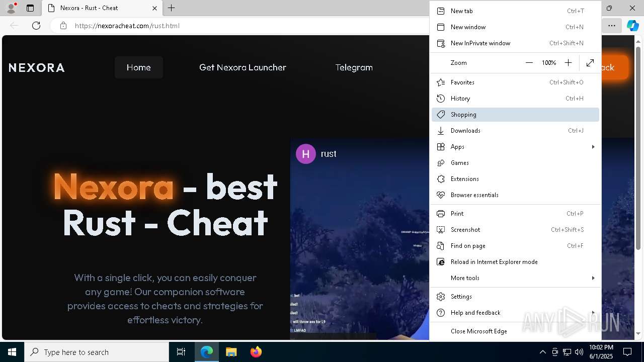
Task: Choose Close Microsoft Edge
Action: click(x=515, y=331)
